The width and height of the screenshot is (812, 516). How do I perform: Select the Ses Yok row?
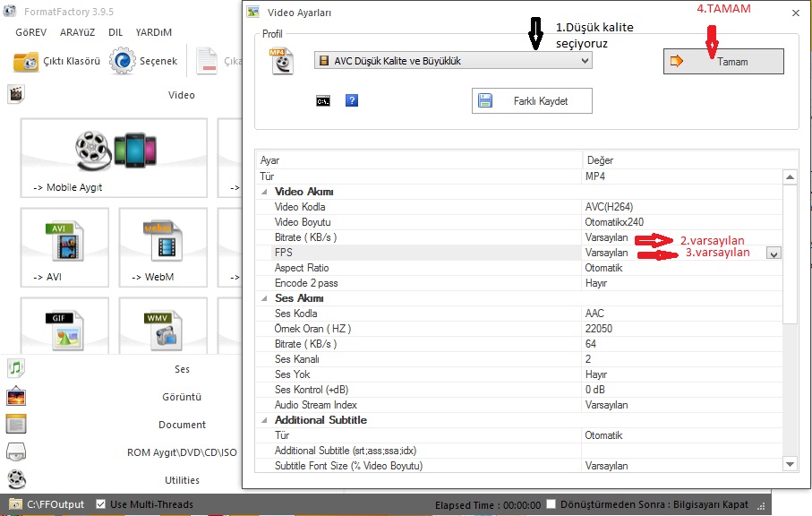[x=519, y=374]
